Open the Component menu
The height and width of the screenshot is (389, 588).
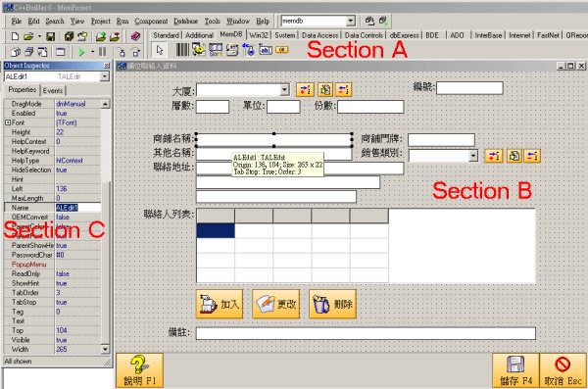click(x=151, y=22)
